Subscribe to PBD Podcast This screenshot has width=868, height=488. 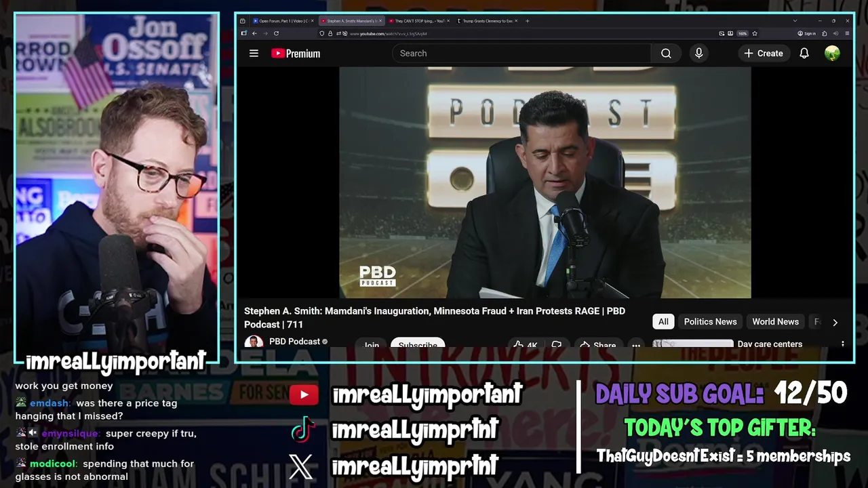pos(418,344)
